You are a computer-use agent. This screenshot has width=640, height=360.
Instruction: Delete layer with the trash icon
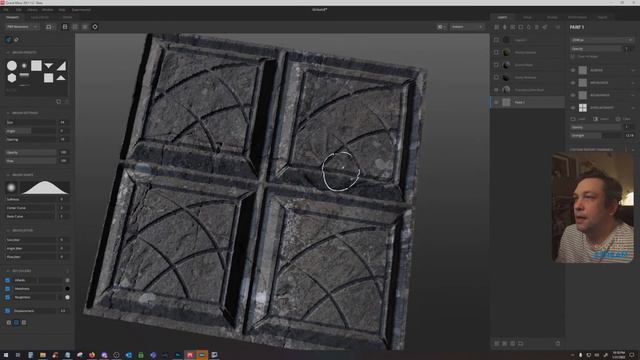[x=558, y=344]
